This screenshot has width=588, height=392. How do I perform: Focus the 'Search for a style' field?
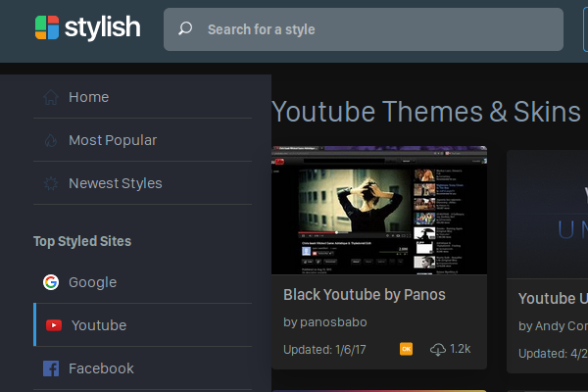click(x=364, y=29)
